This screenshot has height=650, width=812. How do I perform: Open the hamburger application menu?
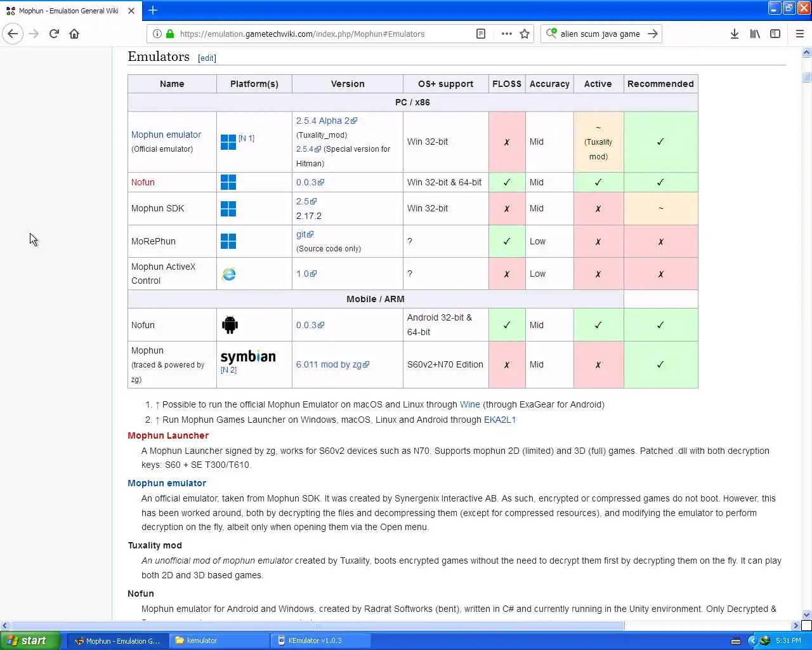click(799, 34)
